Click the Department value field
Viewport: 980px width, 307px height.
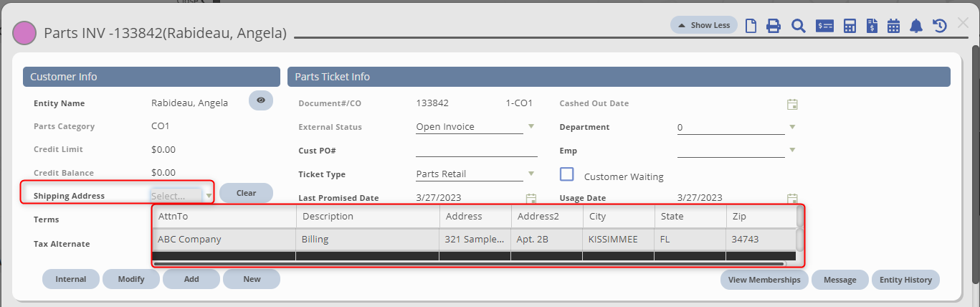tap(731, 127)
